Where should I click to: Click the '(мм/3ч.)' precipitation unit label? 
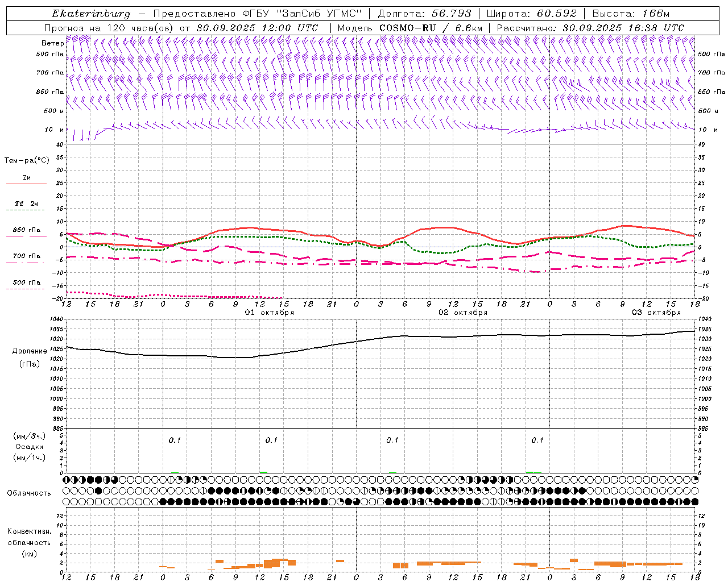pos(30,436)
